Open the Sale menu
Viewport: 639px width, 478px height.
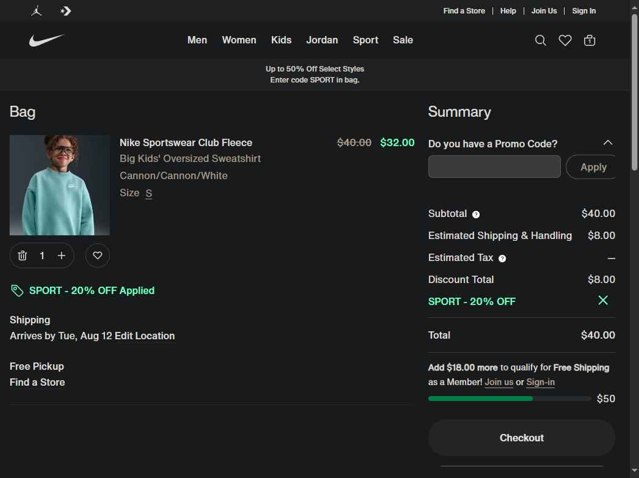pos(403,40)
